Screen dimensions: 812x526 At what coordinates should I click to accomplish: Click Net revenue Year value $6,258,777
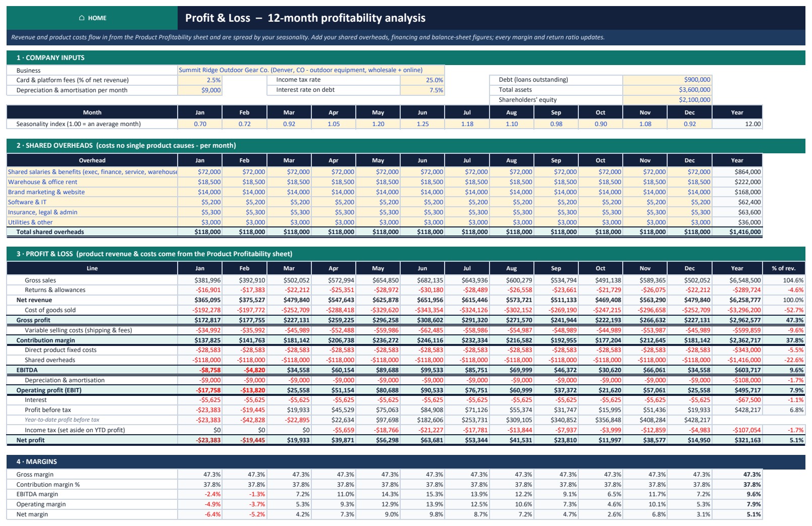(x=737, y=300)
